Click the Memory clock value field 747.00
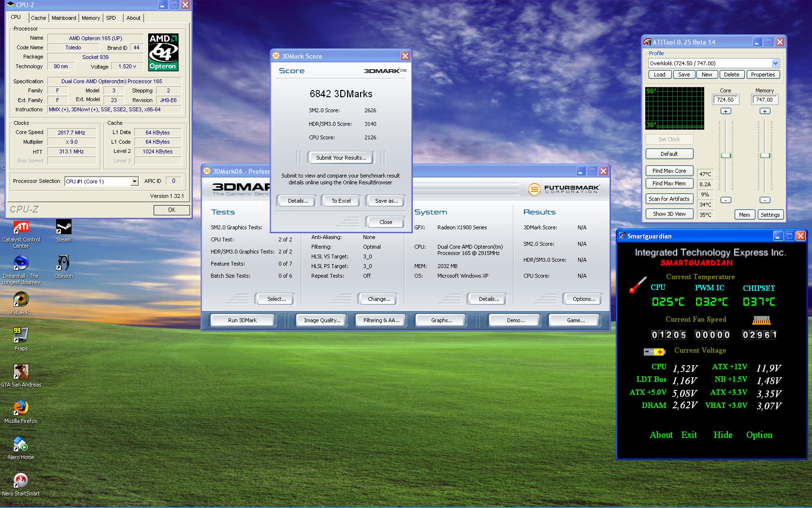Viewport: 812px width, 508px height. (765, 100)
